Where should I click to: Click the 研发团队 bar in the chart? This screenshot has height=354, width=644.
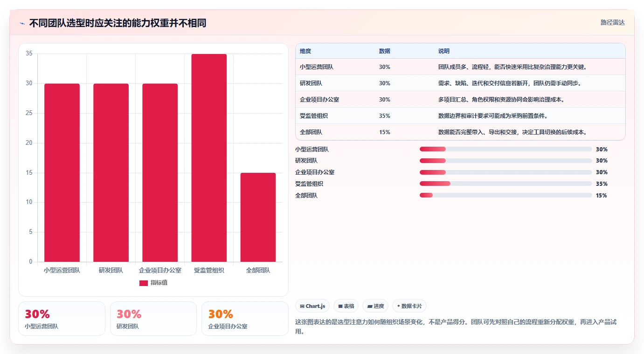[111, 173]
